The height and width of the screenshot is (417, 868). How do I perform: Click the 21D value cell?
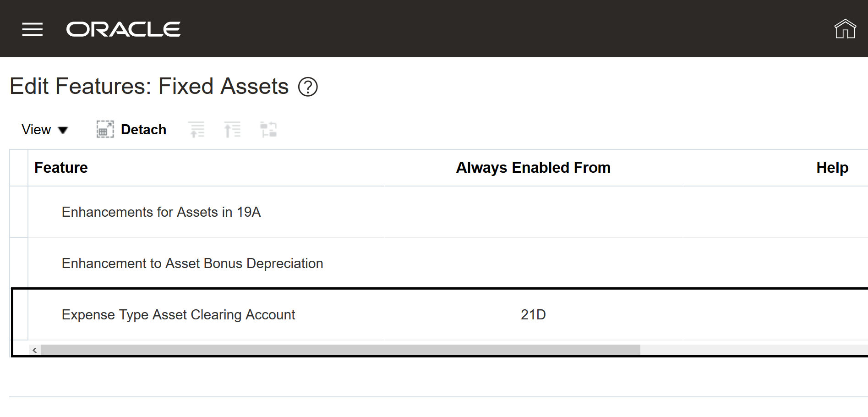(533, 315)
